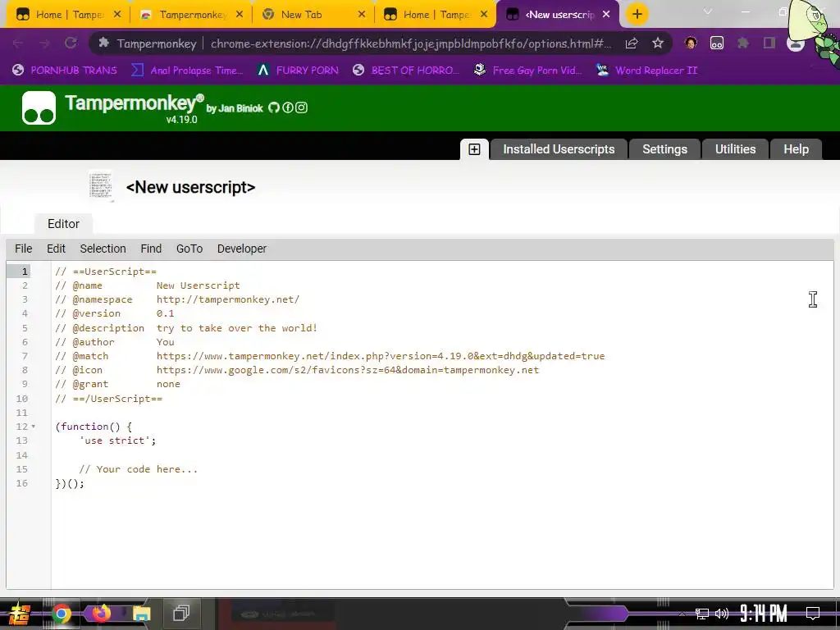Image resolution: width=840 pixels, height=630 pixels.
Task: Open Tampermonkey GitHub icon link
Action: point(274,107)
